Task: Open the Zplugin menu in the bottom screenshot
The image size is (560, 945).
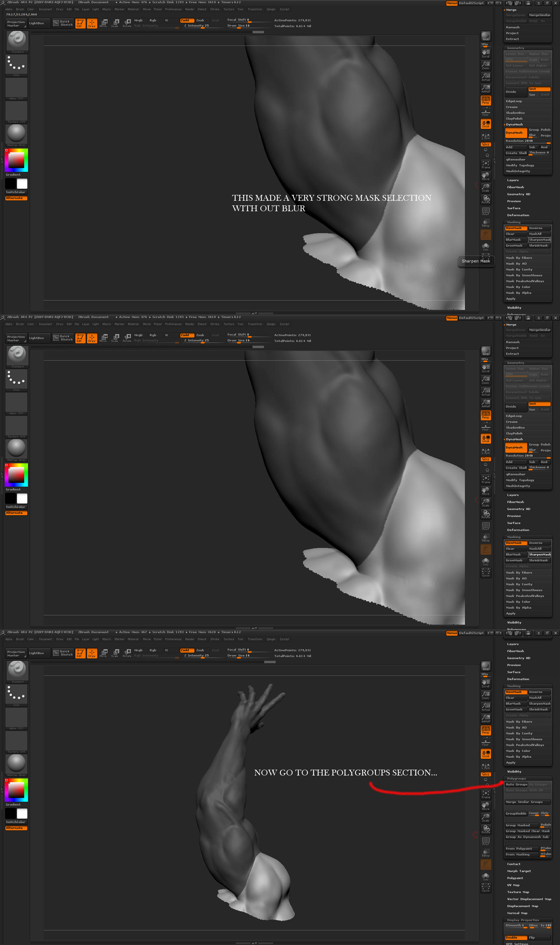Action: (x=271, y=639)
